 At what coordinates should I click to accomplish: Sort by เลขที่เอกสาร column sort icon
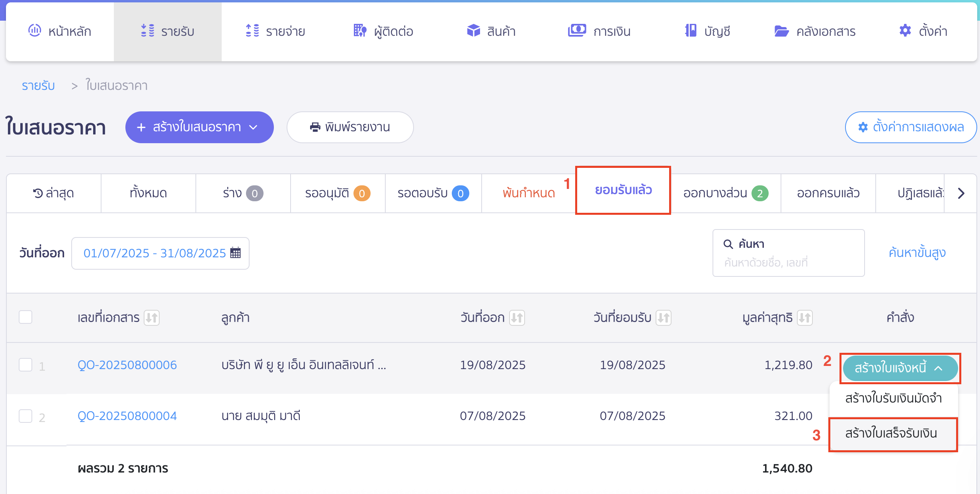coord(152,318)
